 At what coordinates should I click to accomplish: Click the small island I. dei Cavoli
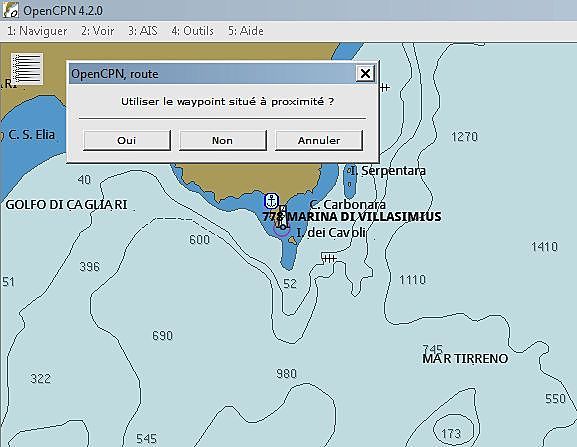click(x=293, y=240)
